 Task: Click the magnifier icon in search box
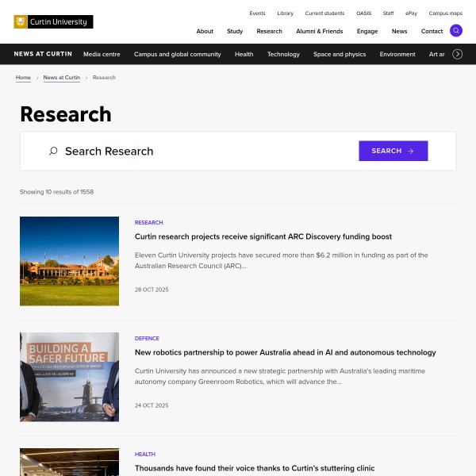tap(53, 151)
